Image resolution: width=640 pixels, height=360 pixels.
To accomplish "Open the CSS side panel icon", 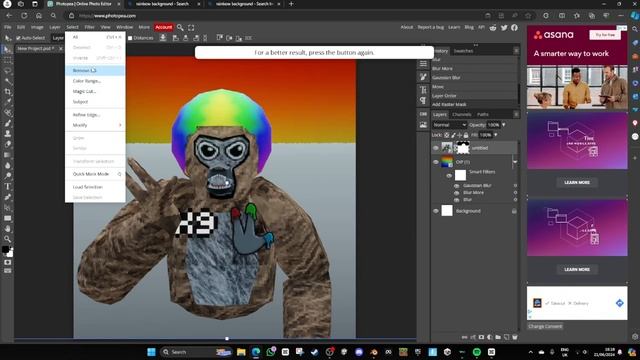I will click(423, 114).
